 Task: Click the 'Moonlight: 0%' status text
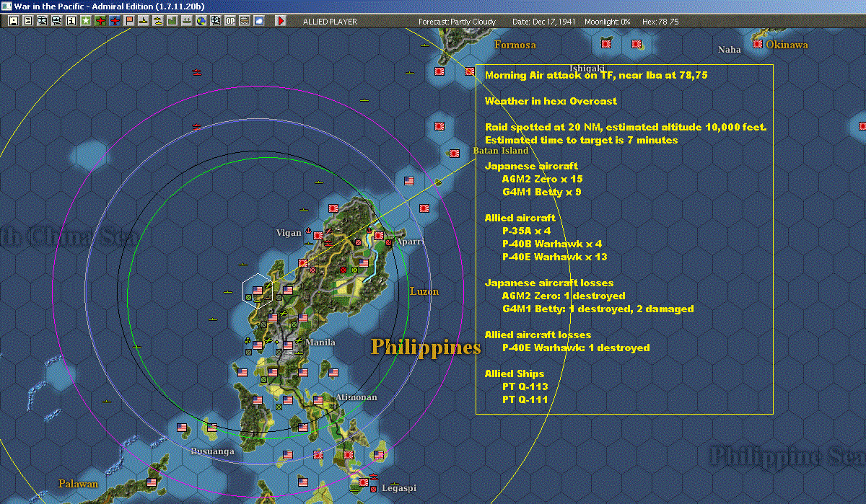(608, 22)
